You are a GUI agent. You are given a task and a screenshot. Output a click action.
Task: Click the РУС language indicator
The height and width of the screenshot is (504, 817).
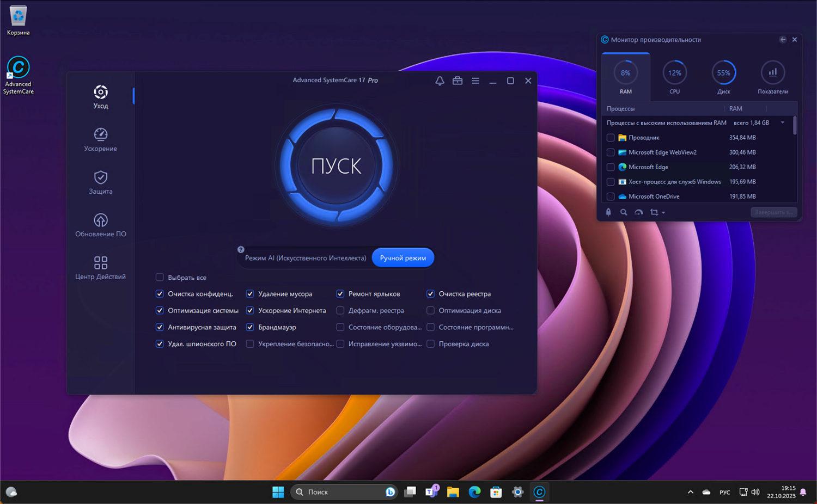(x=724, y=492)
